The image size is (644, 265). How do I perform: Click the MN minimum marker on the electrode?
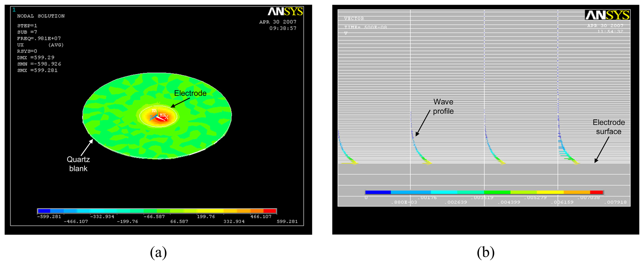tap(154, 111)
